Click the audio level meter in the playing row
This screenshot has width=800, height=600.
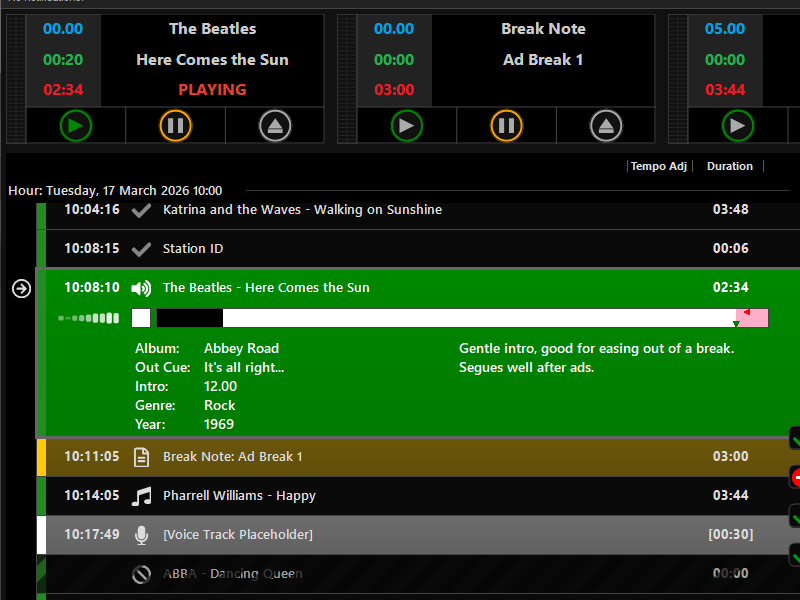pos(89,318)
